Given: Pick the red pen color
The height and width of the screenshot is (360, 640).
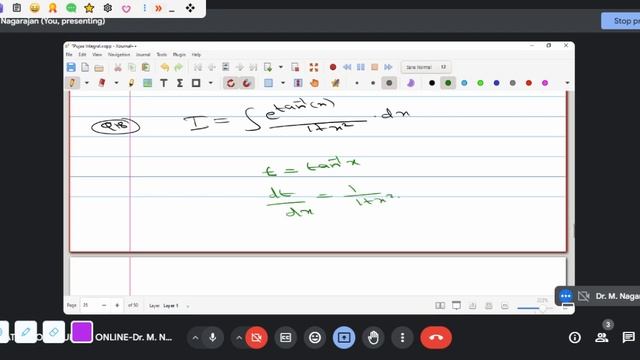Looking at the screenshot, I should click(x=529, y=83).
